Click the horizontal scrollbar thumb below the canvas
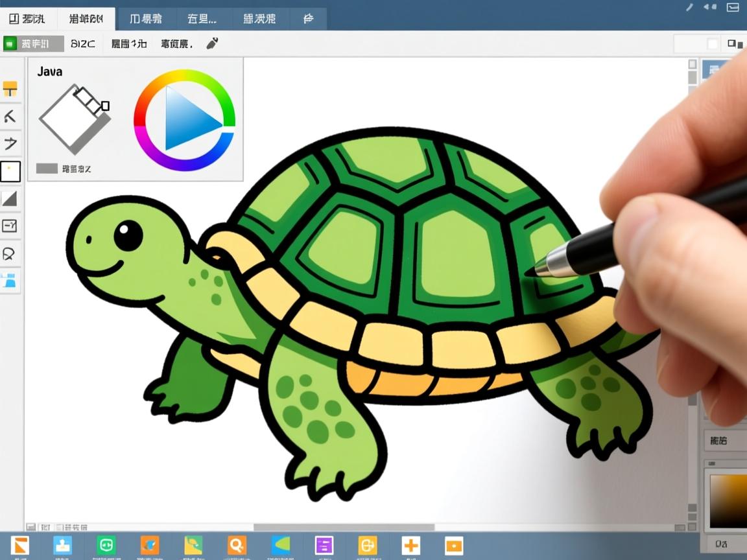 344,527
